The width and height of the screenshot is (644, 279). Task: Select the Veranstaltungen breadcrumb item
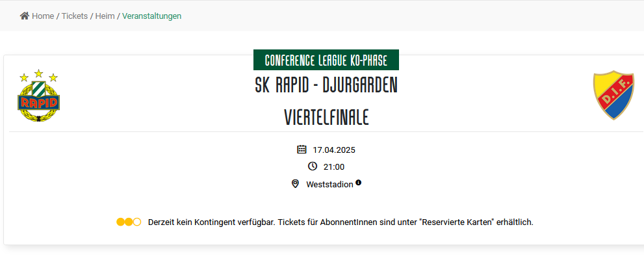(x=151, y=16)
